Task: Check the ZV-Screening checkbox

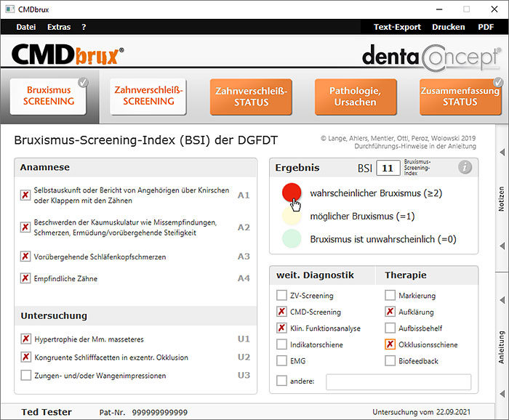Action: pos(281,295)
